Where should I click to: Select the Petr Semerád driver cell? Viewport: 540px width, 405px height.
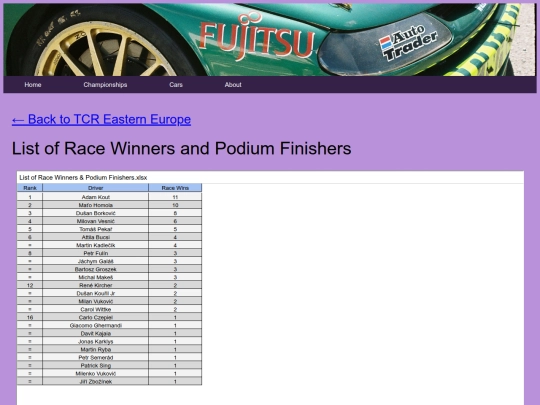click(x=95, y=357)
